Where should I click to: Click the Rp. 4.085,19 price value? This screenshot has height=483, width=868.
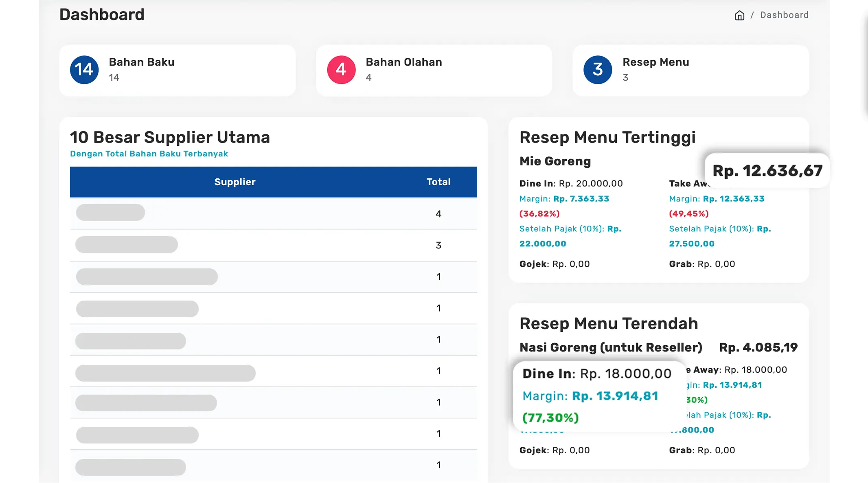click(758, 347)
